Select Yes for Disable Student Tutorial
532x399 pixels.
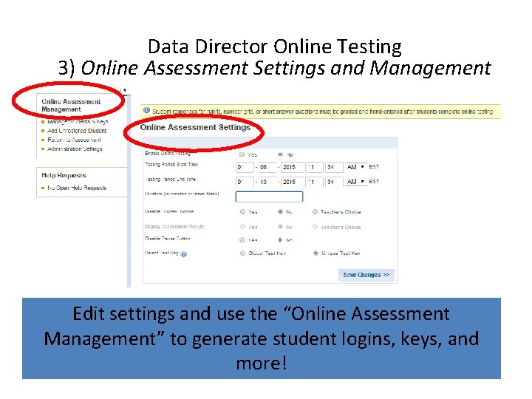(x=242, y=212)
